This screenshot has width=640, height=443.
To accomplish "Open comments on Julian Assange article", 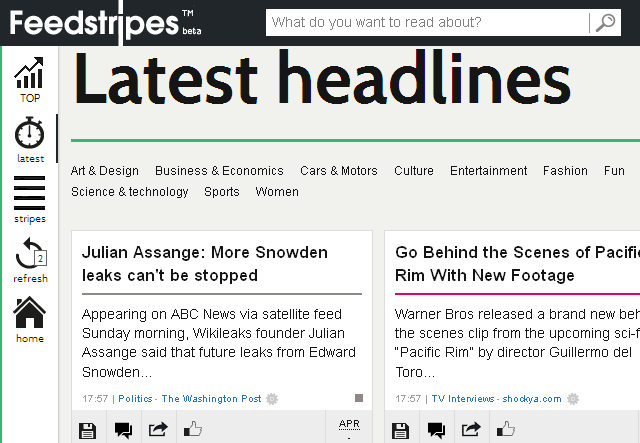I will pyautogui.click(x=123, y=430).
